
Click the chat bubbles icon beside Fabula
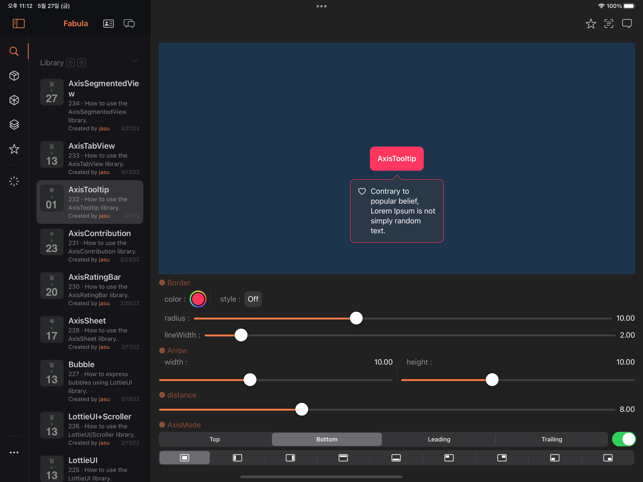(x=129, y=23)
